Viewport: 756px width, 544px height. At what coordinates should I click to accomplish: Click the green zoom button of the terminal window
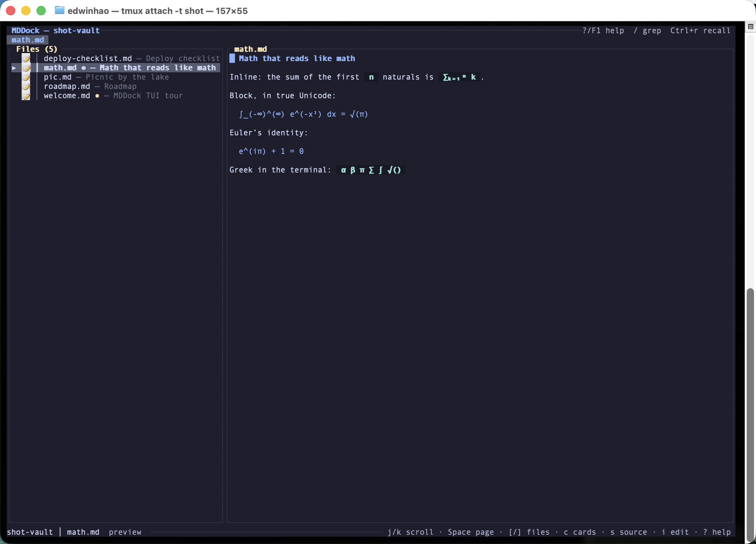point(41,11)
